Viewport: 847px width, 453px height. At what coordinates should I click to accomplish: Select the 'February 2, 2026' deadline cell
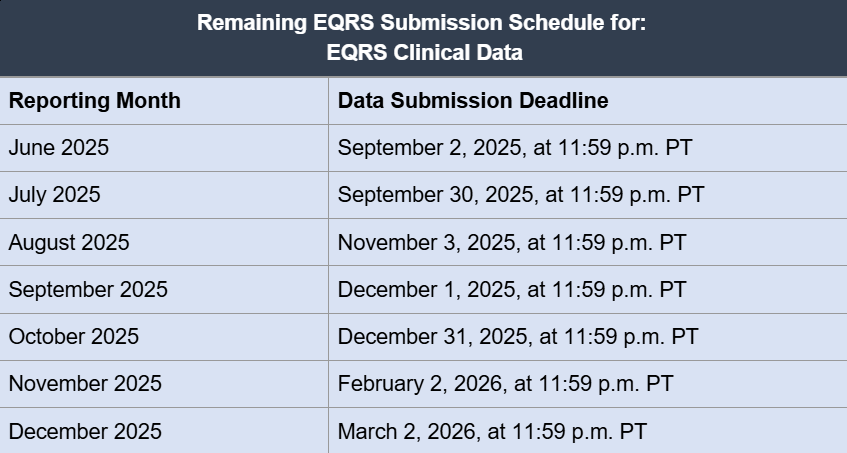click(x=505, y=384)
